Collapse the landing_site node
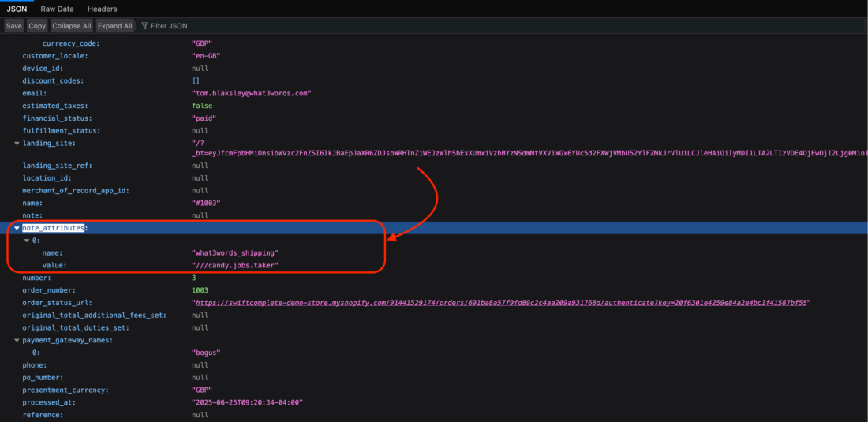 click(17, 144)
